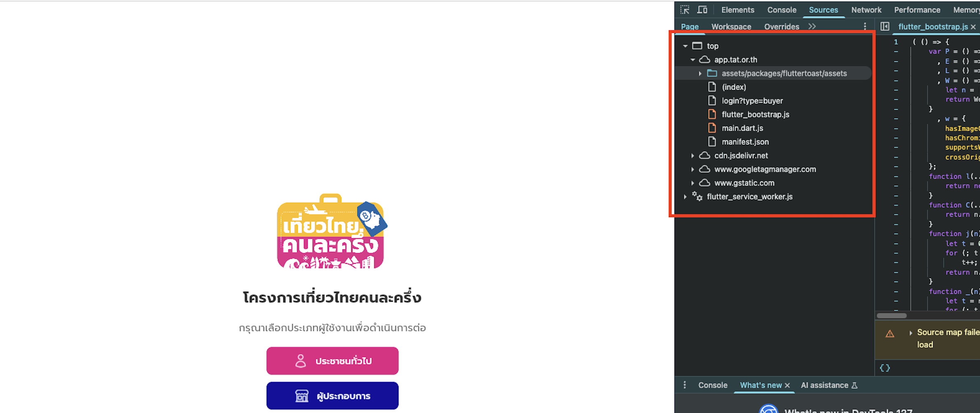The width and height of the screenshot is (980, 413).
Task: Activate the inspect element picker icon
Action: pos(685,10)
